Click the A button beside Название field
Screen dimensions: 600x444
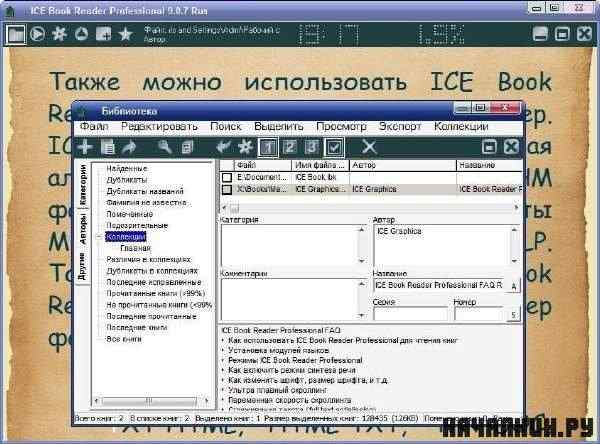[514, 286]
